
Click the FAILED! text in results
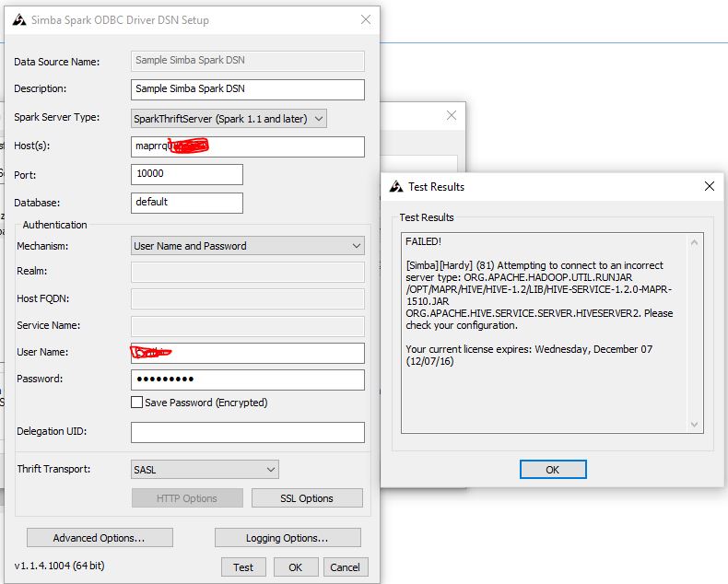pyautogui.click(x=423, y=241)
